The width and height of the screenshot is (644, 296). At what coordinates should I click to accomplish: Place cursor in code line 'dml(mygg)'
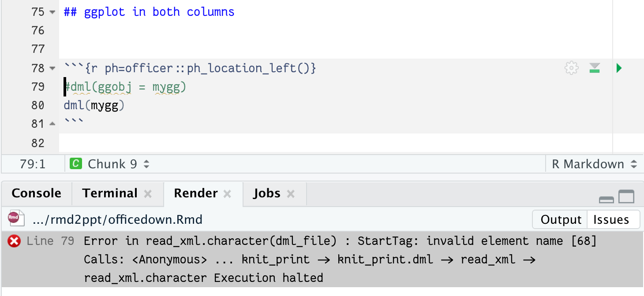(94, 106)
